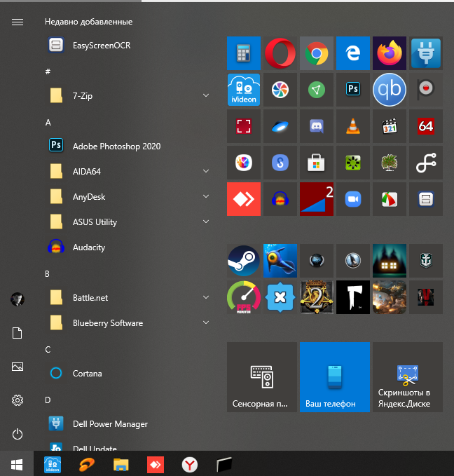The image size is (454, 476).
Task: Expand the AIDA64 folder chevron
Action: [206, 171]
